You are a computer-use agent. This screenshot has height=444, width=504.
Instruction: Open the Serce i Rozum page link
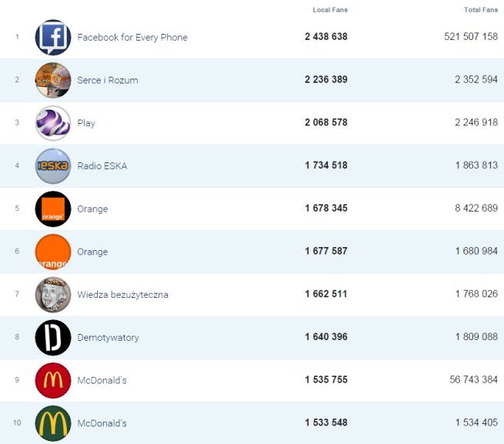(108, 80)
